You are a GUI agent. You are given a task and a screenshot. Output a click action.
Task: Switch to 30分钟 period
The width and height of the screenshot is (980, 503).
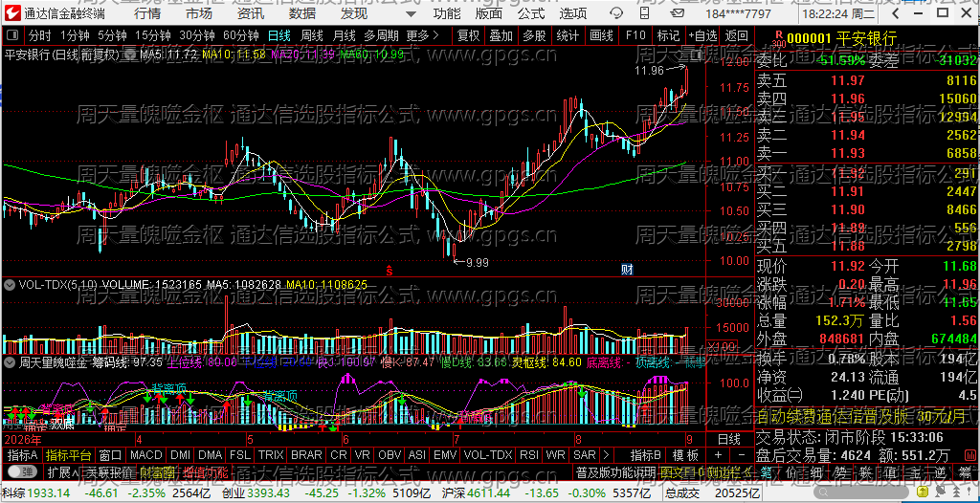[197, 35]
